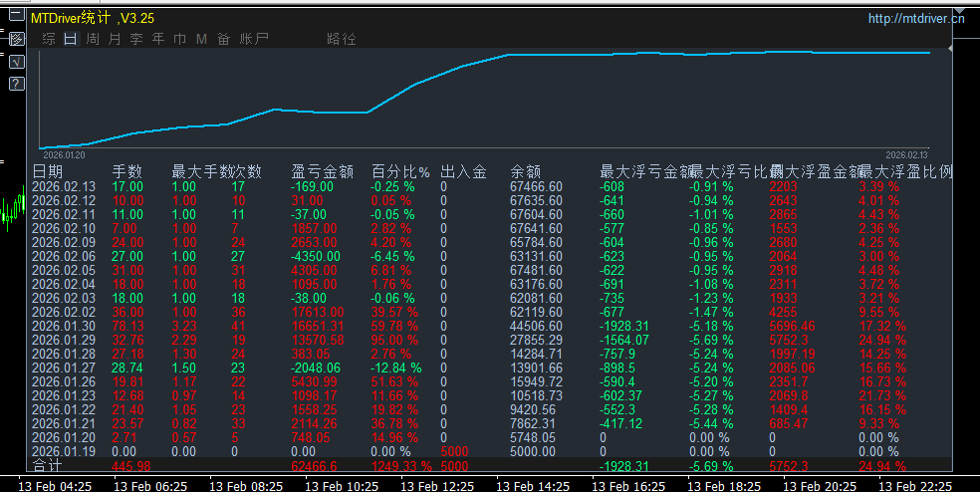Open the 月 monthly tab
Screen dimensions: 980x492
115,39
